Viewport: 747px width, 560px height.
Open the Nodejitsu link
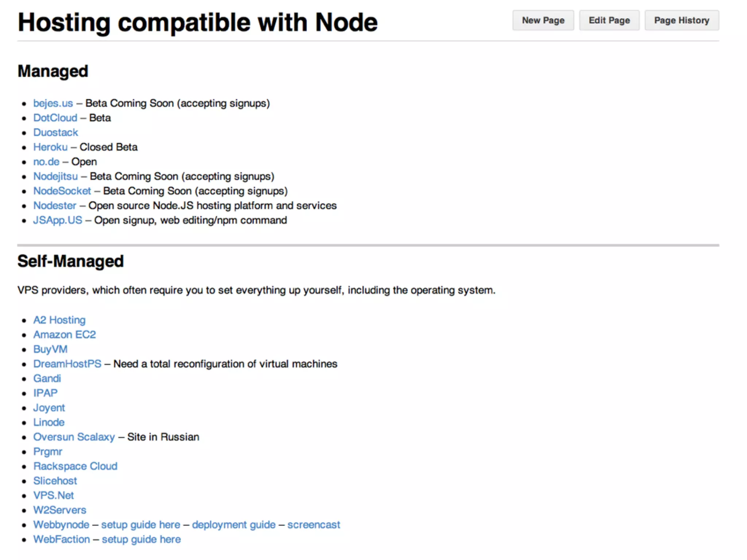[55, 176]
